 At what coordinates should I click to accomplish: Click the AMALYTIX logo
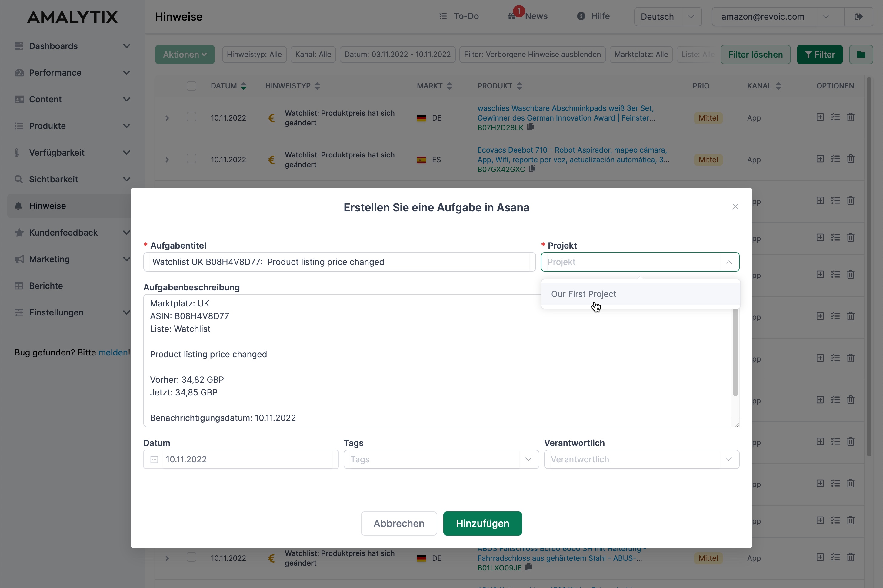click(72, 17)
